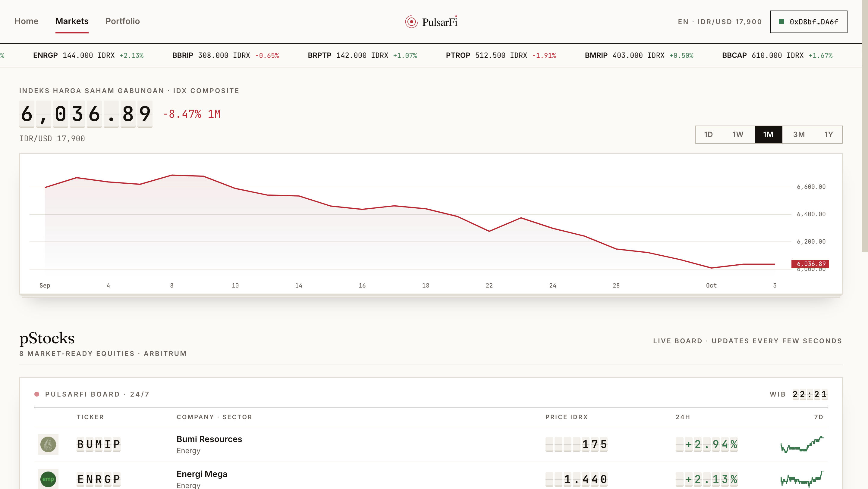
Task: Click the PulsarFi logo icon
Action: [x=411, y=22]
